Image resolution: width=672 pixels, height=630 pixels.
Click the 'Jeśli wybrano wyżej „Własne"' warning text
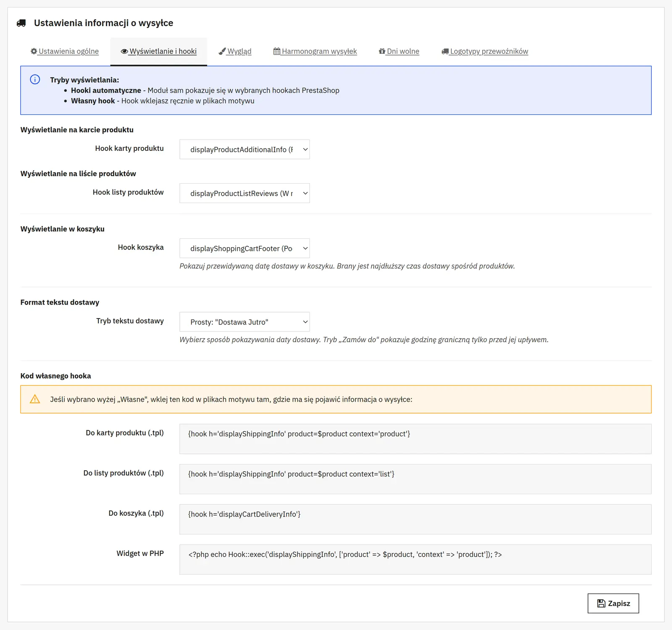pyautogui.click(x=231, y=399)
